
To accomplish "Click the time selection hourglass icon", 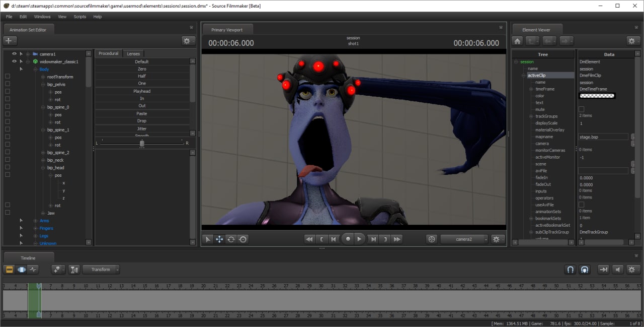I will (x=74, y=270).
